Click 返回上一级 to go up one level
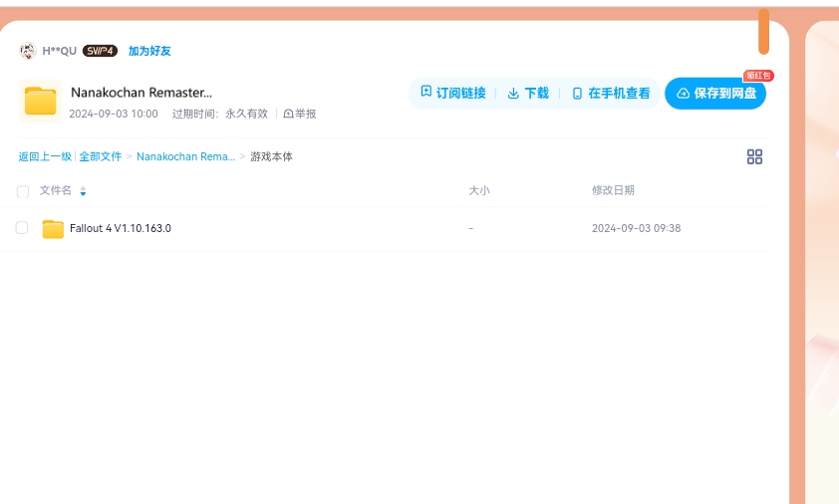839x504 pixels. click(x=45, y=156)
